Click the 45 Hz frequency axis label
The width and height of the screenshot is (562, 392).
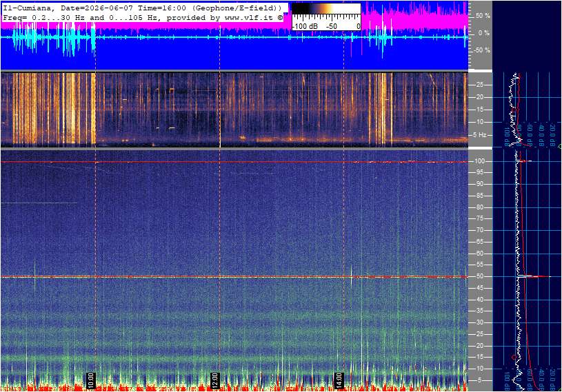click(x=479, y=288)
